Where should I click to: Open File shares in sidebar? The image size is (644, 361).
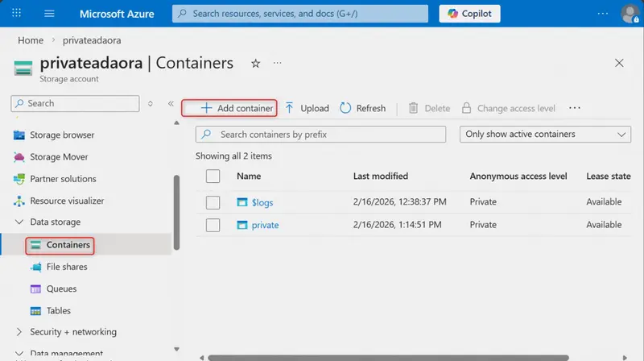(x=67, y=267)
